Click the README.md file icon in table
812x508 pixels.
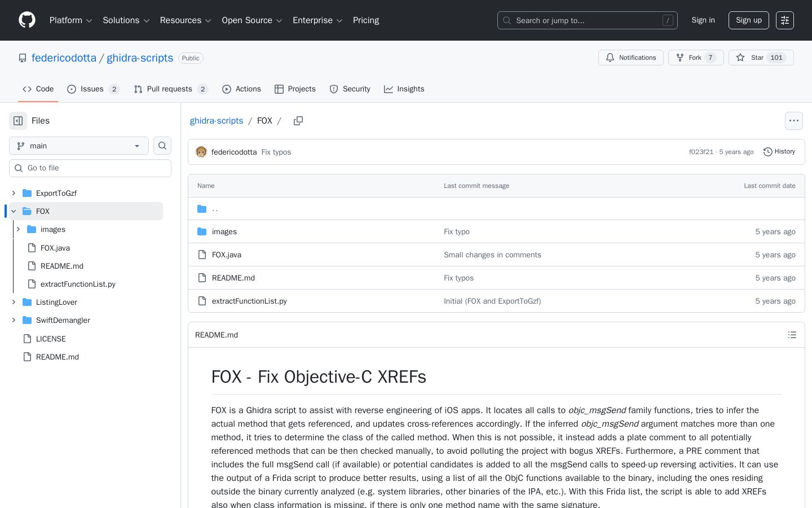coord(202,278)
